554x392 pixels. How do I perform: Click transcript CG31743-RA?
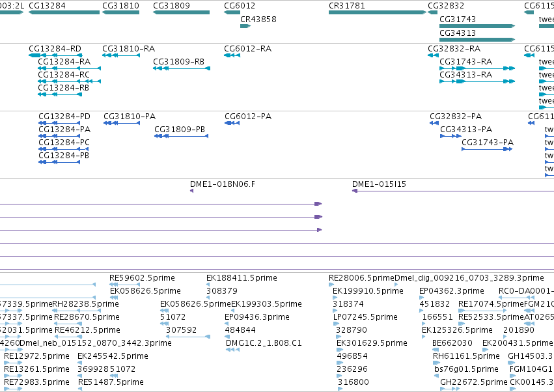pyautogui.click(x=477, y=68)
